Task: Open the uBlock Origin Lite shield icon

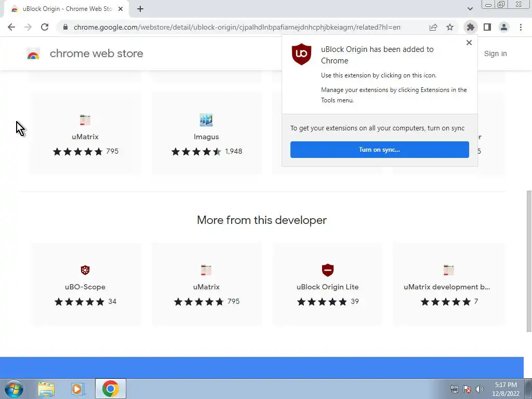Action: coord(328,270)
